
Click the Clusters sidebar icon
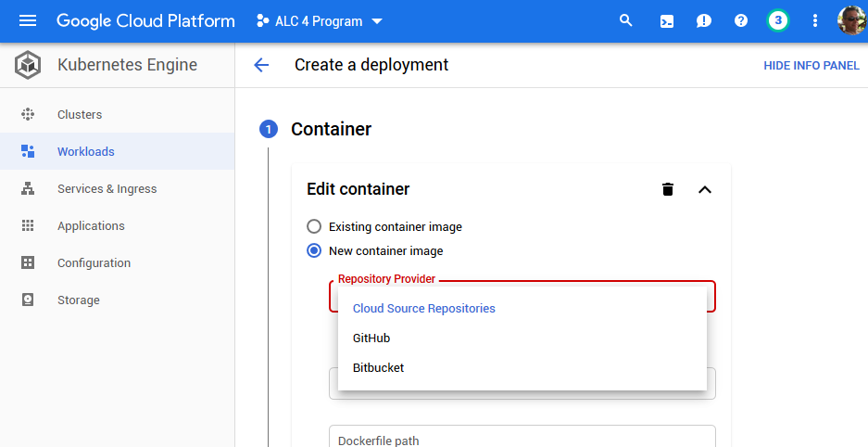28,115
